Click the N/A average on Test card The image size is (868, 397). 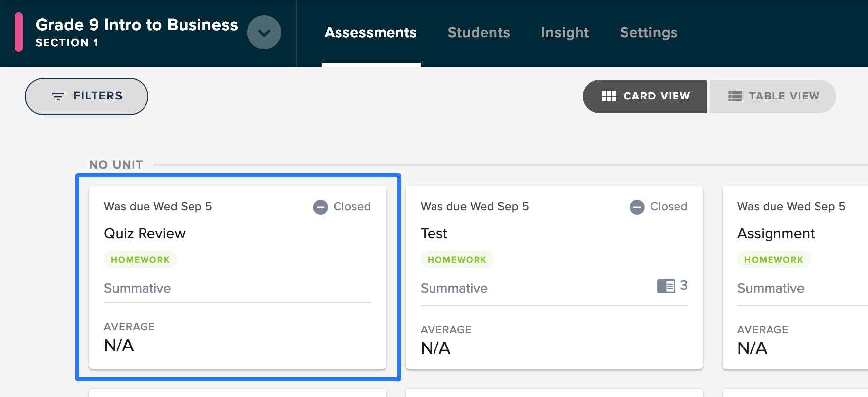click(435, 348)
